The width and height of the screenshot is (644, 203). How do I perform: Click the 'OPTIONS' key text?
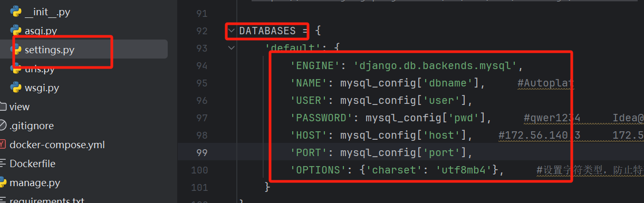[319, 170]
